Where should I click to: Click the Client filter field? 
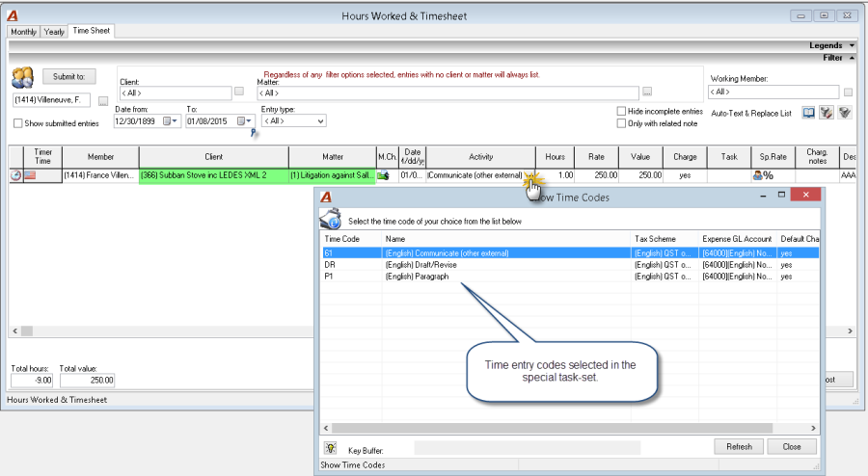click(x=176, y=93)
